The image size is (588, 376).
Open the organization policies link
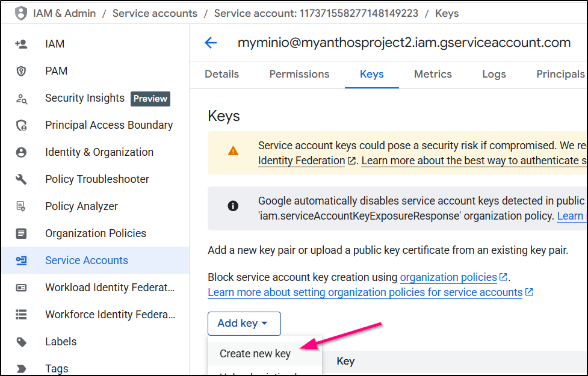click(448, 277)
